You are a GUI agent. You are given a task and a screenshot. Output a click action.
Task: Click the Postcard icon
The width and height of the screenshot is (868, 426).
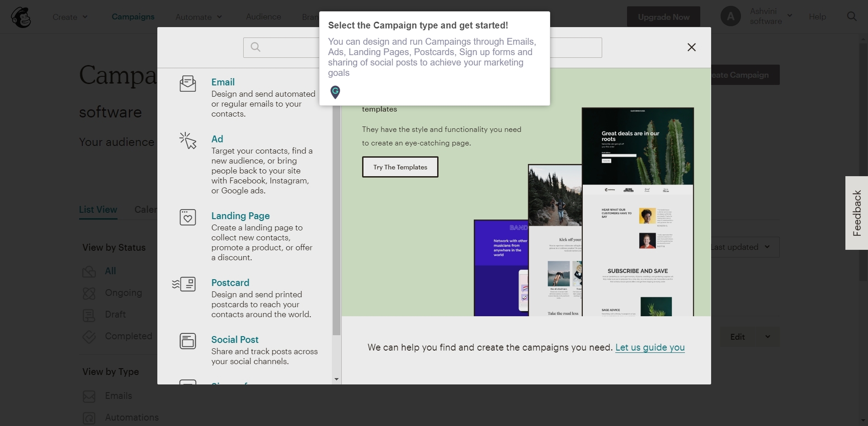[x=184, y=284]
